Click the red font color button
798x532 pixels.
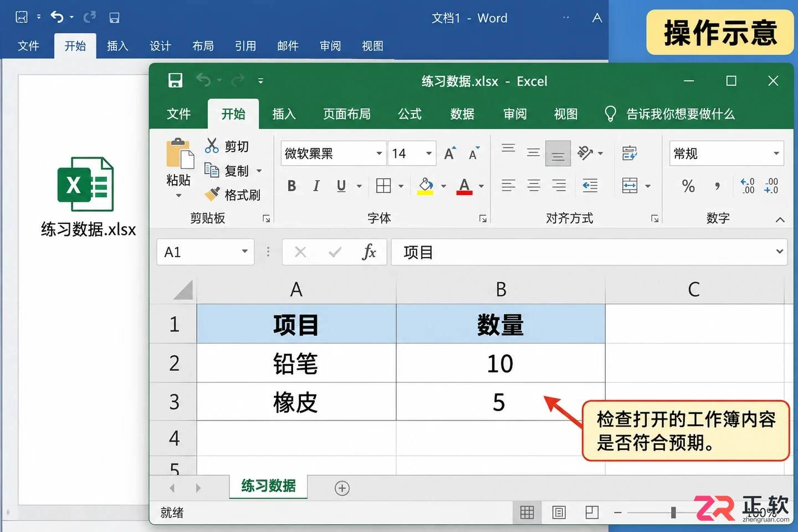click(464, 186)
